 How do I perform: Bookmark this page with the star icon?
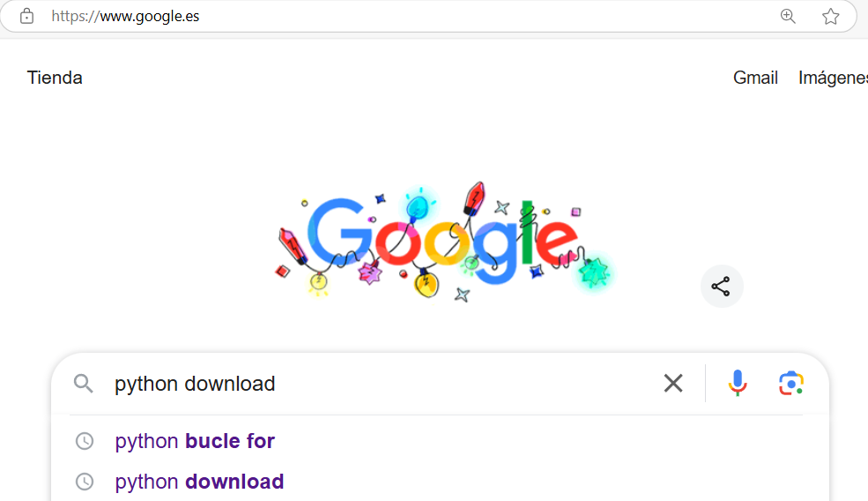(x=830, y=16)
